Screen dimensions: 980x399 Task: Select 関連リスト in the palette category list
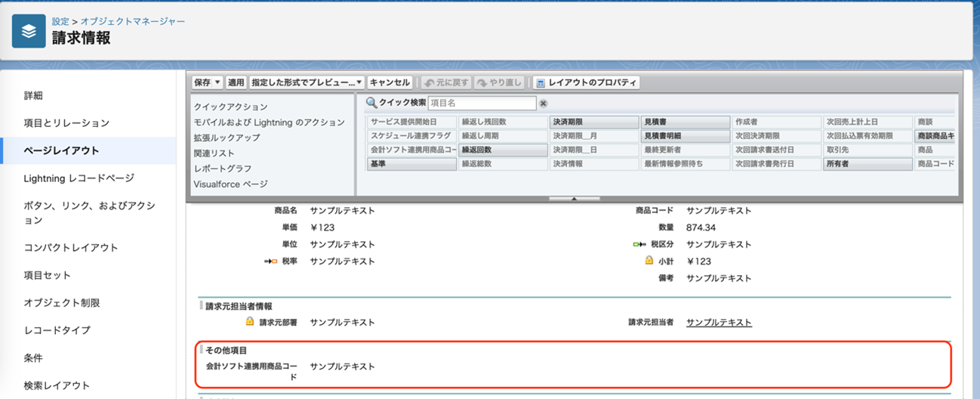pos(214,153)
